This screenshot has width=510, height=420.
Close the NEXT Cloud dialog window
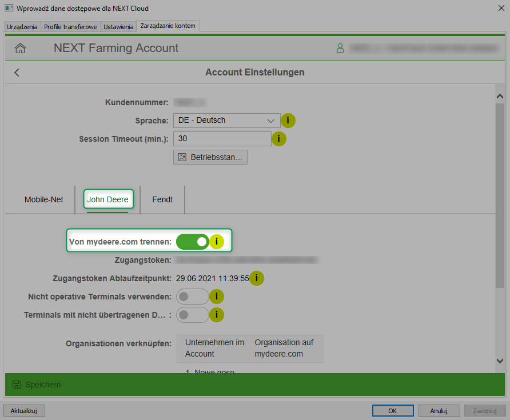501,8
